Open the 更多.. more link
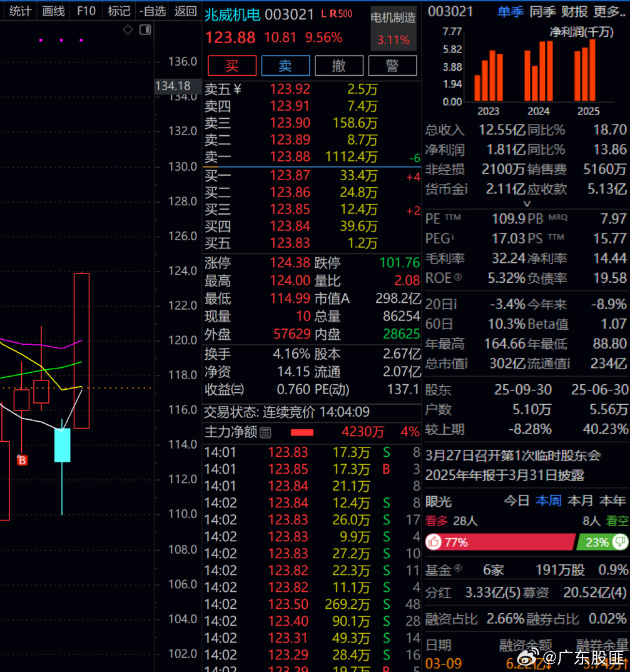The image size is (630, 672). pos(609,11)
